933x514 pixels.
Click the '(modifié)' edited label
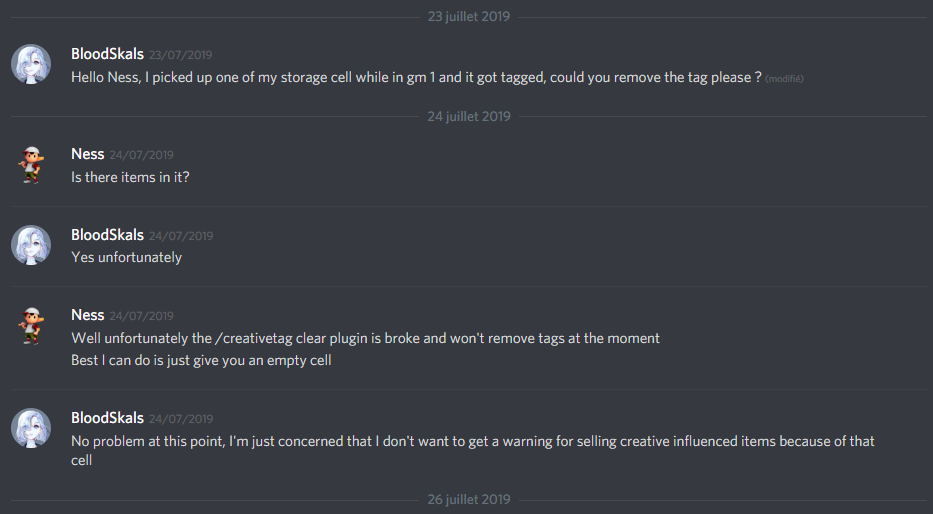pos(785,79)
